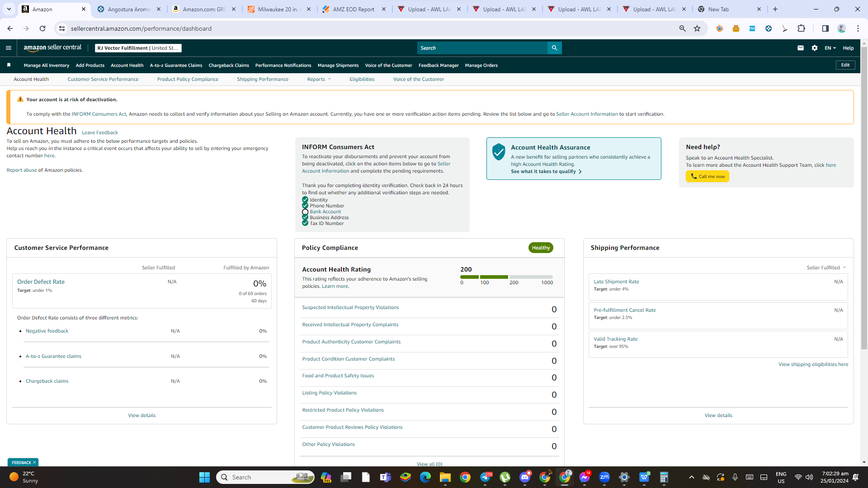The height and width of the screenshot is (488, 868).
Task: Open Suspected Intellectual Property Violations link
Action: click(x=350, y=307)
